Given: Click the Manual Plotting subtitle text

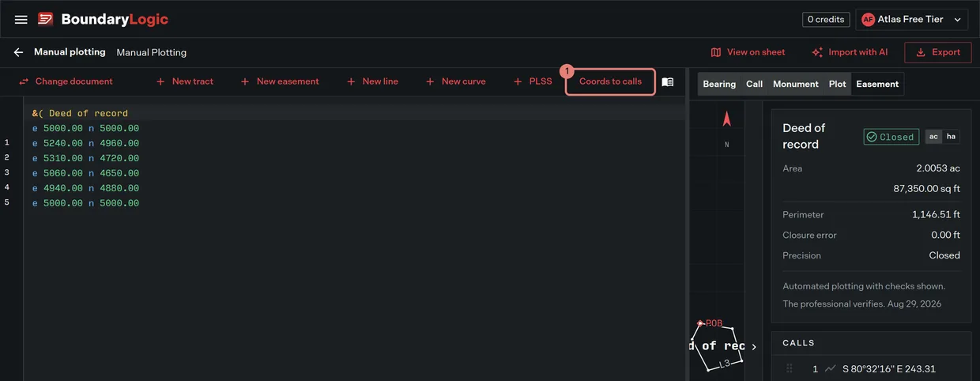Looking at the screenshot, I should point(152,53).
